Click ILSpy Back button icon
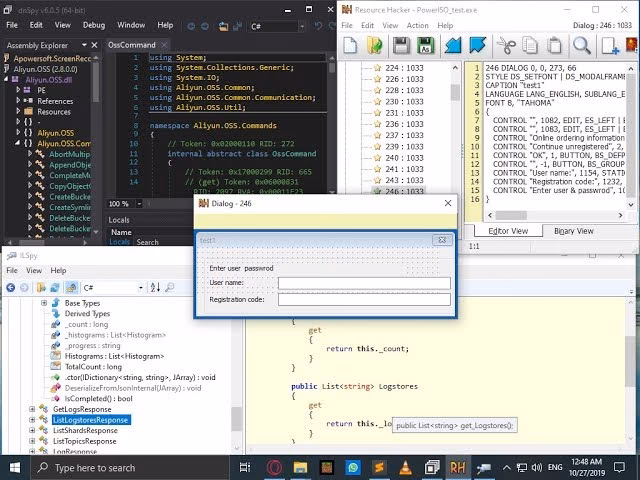Screen dimensions: 640x480 [11, 288]
